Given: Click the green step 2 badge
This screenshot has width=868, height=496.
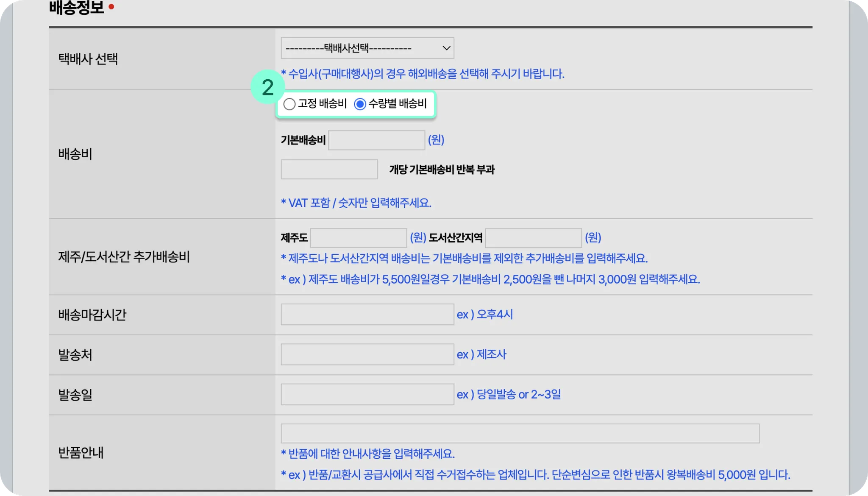Looking at the screenshot, I should pos(267,87).
